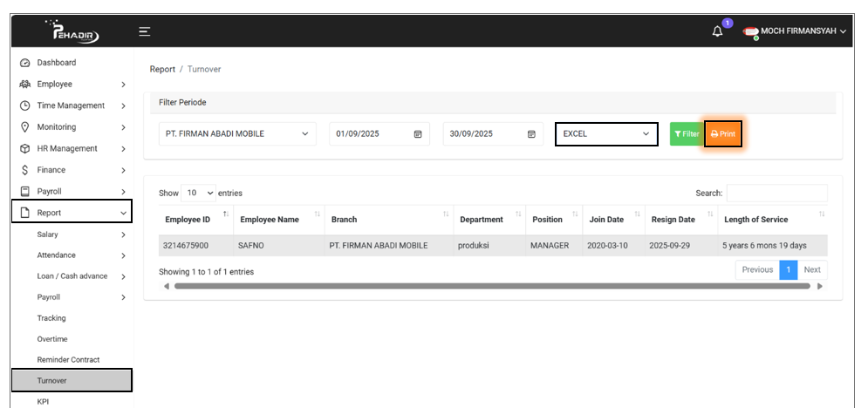
Task: Click the produksi department cell
Action: [490, 246]
